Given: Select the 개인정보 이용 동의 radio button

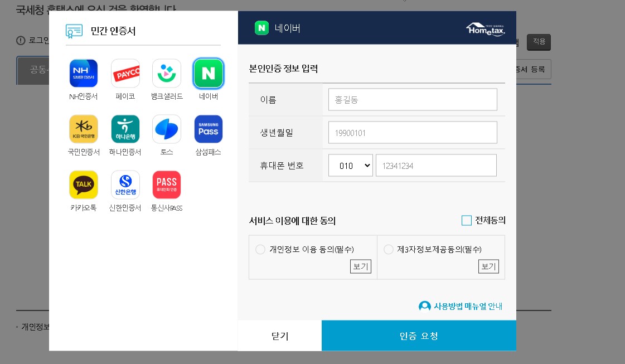Looking at the screenshot, I should click(260, 249).
